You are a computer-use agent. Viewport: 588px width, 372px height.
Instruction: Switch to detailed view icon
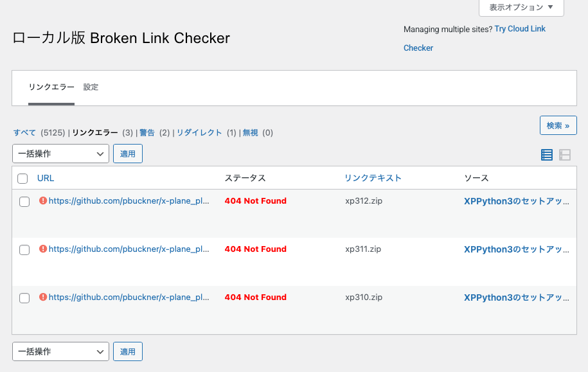(x=565, y=155)
